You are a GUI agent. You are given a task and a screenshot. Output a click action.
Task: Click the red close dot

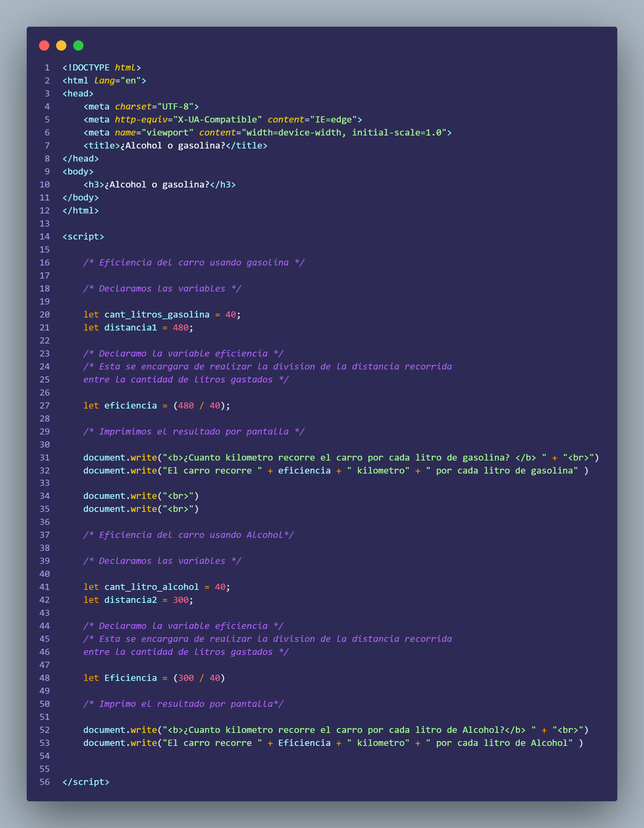tap(44, 46)
